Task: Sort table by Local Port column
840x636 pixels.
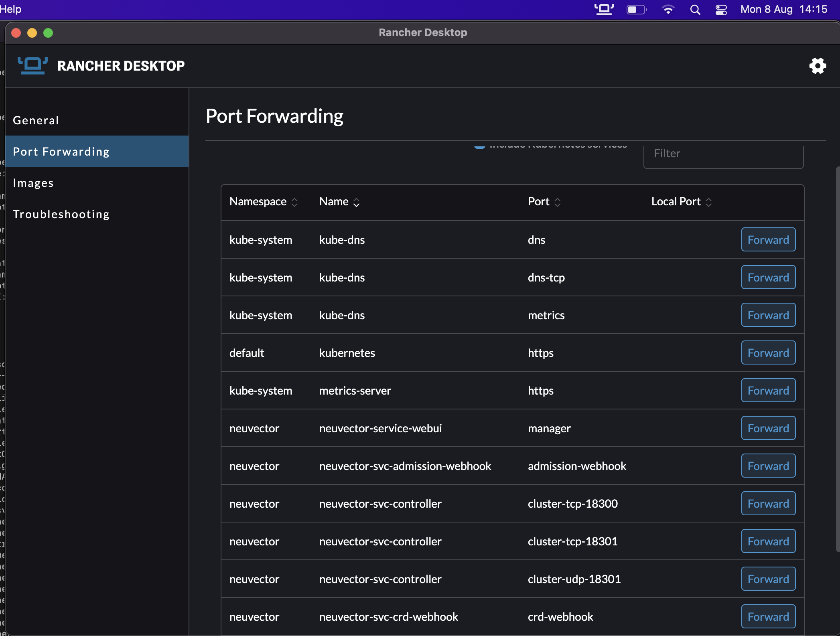Action: [x=681, y=202]
